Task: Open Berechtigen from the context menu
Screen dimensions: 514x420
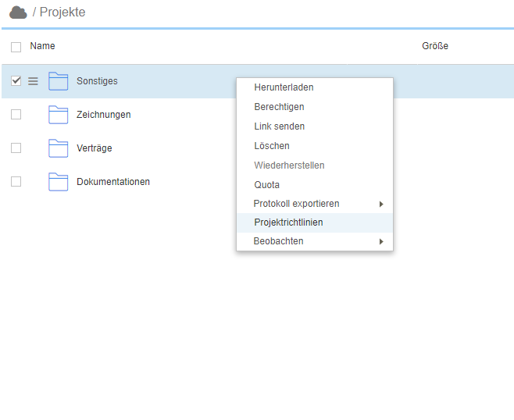Action: [279, 107]
